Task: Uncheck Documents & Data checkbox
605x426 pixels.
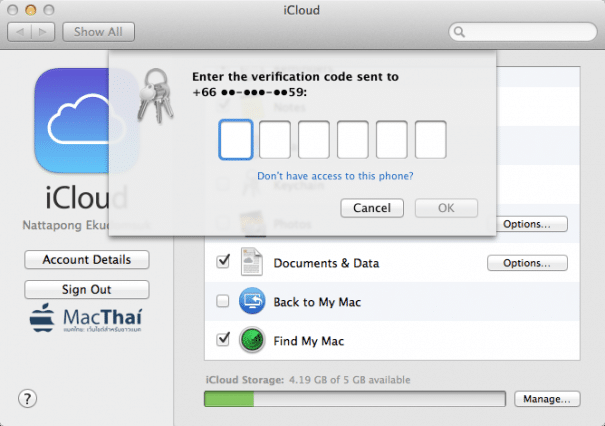Action: 223,262
